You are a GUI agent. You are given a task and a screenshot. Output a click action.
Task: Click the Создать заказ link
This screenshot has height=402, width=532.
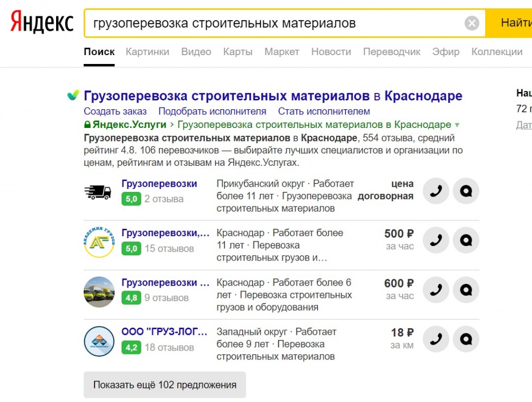(115, 111)
